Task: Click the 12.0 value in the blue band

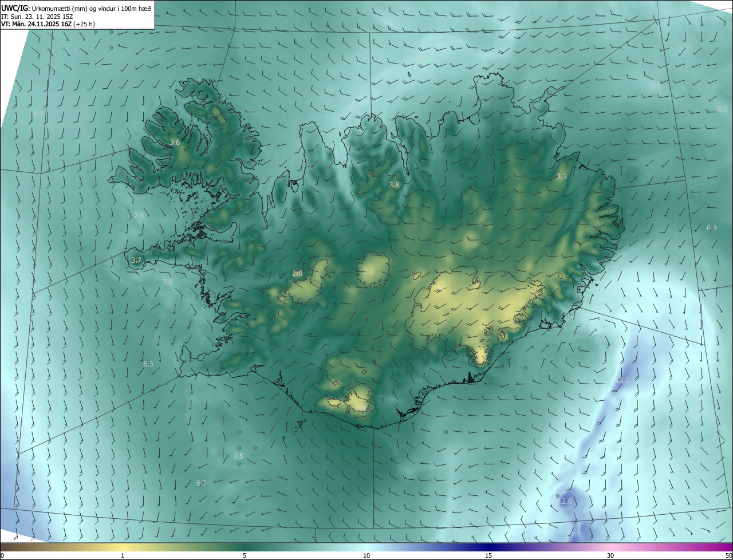Action: click(623, 380)
